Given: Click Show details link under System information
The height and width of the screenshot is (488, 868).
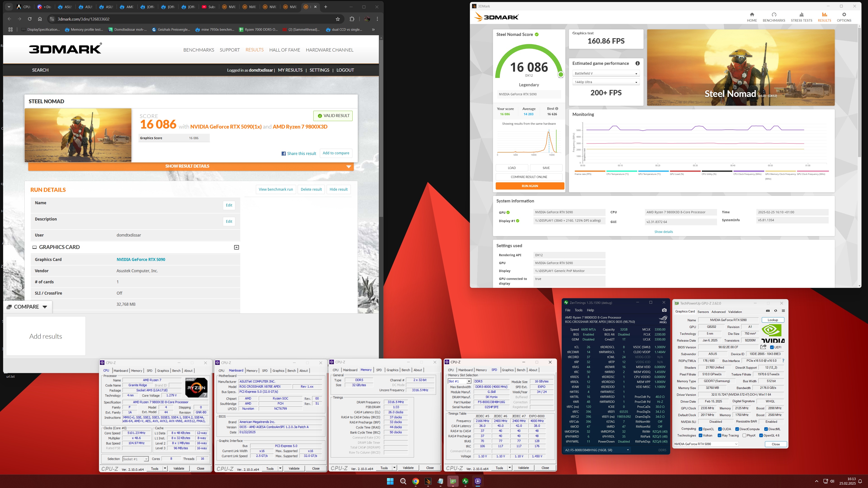Looking at the screenshot, I should pyautogui.click(x=663, y=232).
